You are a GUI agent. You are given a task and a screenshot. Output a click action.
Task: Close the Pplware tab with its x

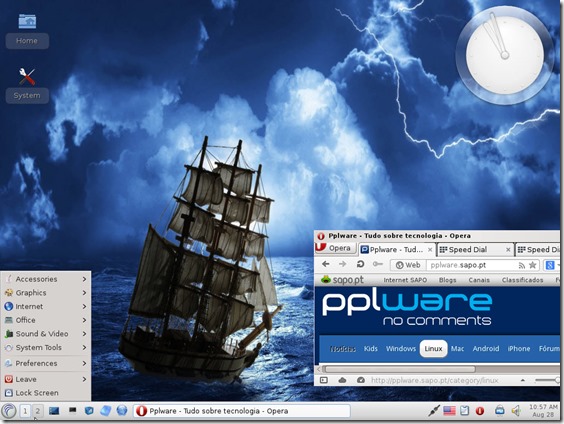coord(430,250)
